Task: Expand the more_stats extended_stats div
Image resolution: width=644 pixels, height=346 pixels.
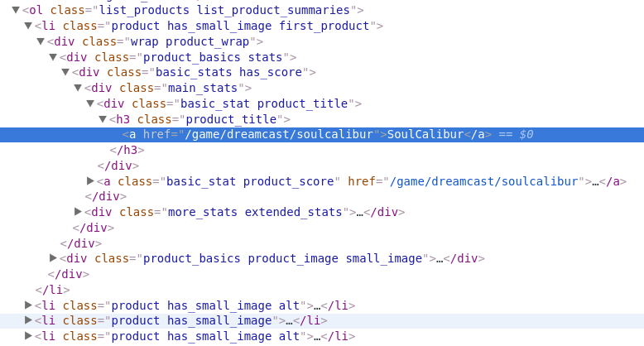Action: [x=78, y=212]
